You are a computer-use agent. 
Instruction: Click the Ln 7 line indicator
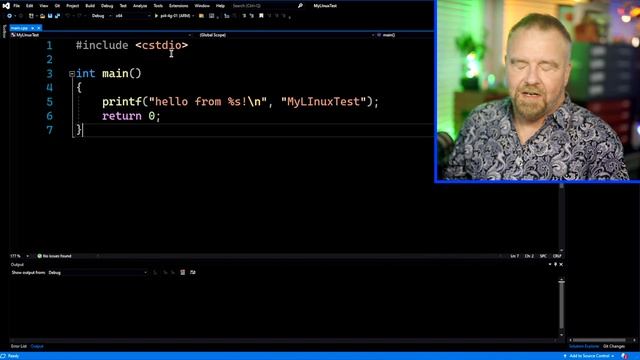tap(515, 256)
